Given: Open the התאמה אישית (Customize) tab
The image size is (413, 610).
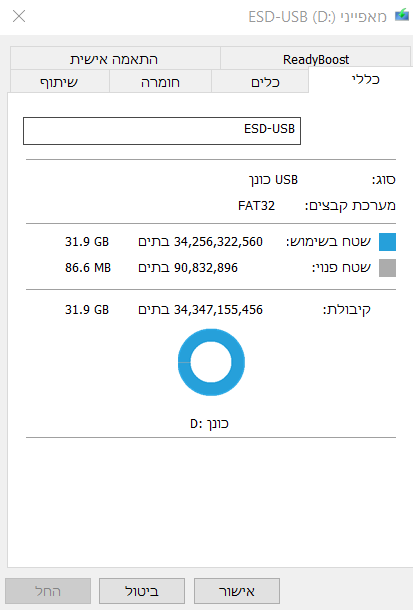Looking at the screenshot, I should tap(115, 59).
